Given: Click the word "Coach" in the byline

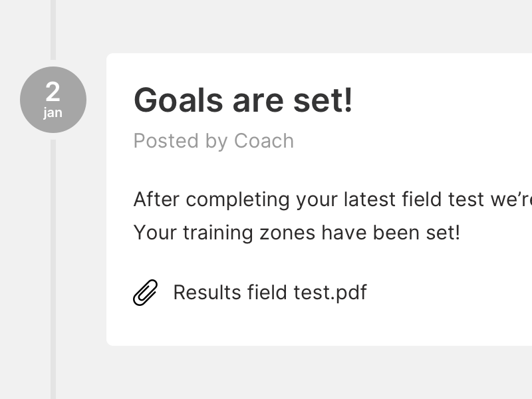Looking at the screenshot, I should pyautogui.click(x=264, y=141).
